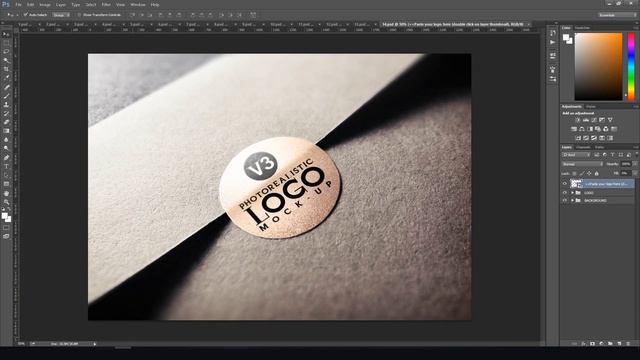This screenshot has height=360, width=640.
Task: Select the Lasso tool
Action: (x=6, y=52)
